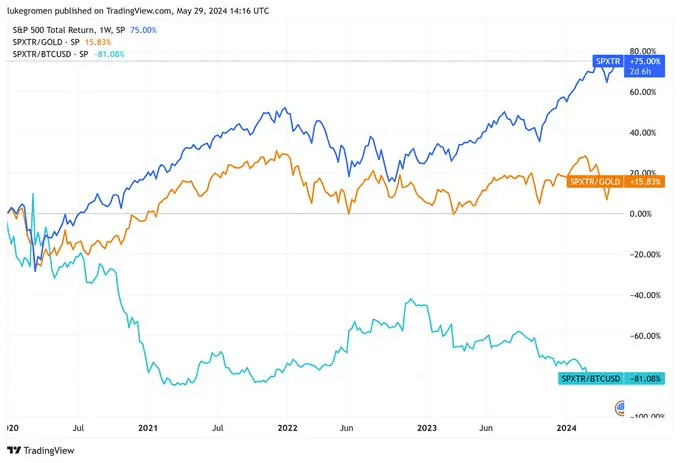This screenshot has height=463, width=680.
Task: Click the 2022 label on time axis
Action: click(x=289, y=428)
